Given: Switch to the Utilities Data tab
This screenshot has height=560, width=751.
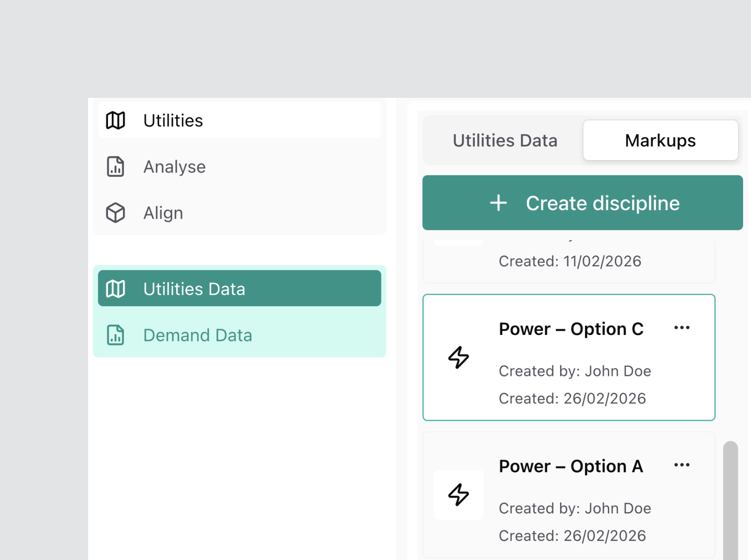Looking at the screenshot, I should click(x=505, y=141).
